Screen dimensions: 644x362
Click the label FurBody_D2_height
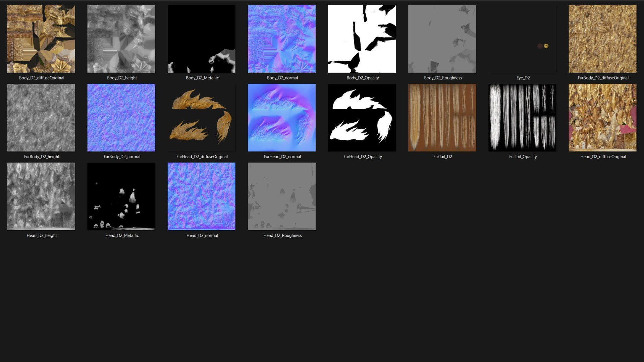pos(42,157)
